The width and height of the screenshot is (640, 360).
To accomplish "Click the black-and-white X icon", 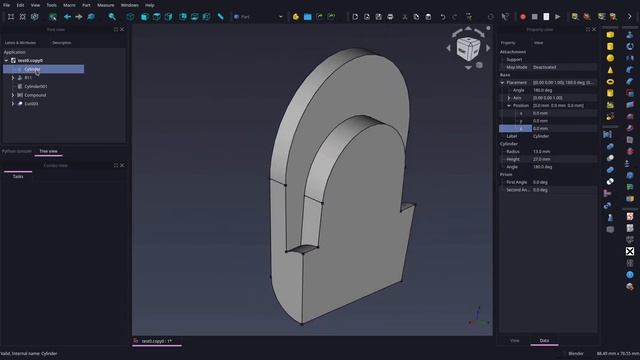I will [x=630, y=251].
